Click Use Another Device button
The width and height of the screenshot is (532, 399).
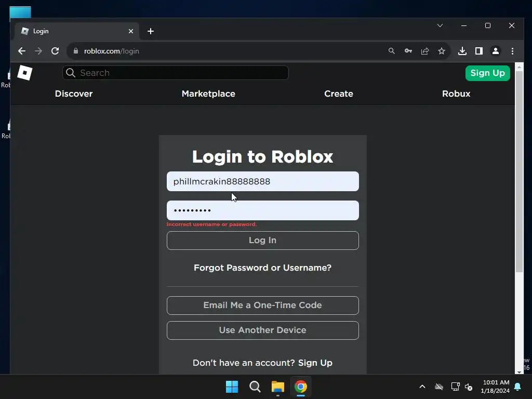point(262,330)
